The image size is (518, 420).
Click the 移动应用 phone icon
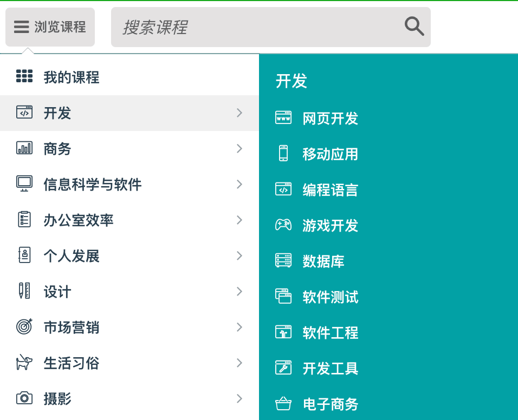(x=283, y=153)
